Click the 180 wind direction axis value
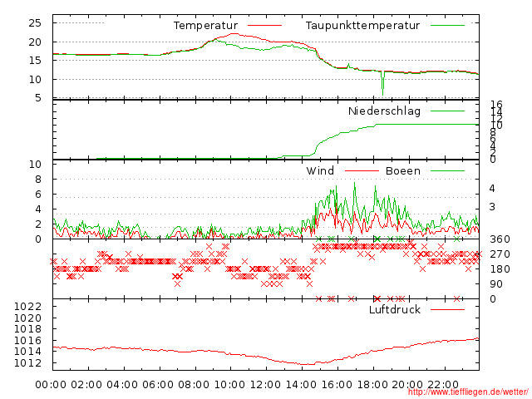The image size is (532, 399). (x=500, y=269)
